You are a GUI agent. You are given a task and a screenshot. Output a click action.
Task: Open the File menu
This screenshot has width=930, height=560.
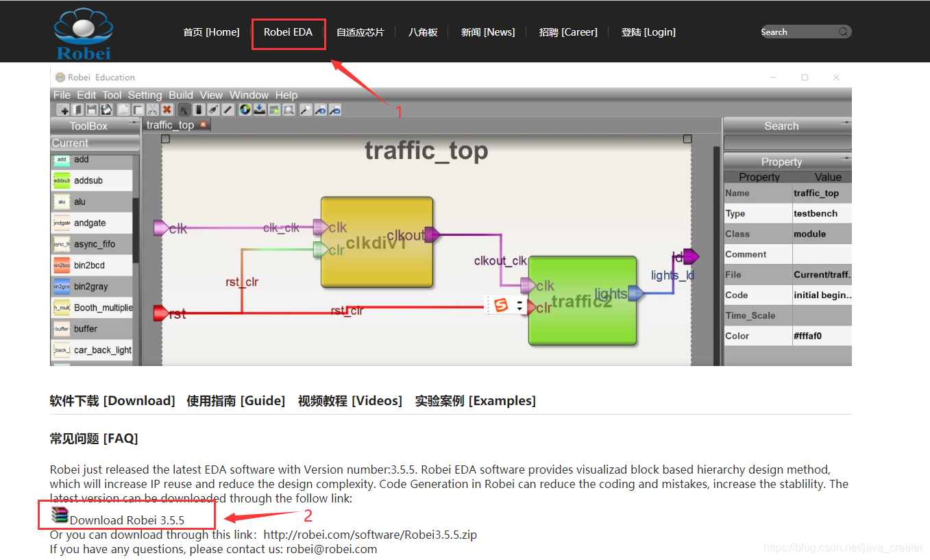[x=62, y=95]
